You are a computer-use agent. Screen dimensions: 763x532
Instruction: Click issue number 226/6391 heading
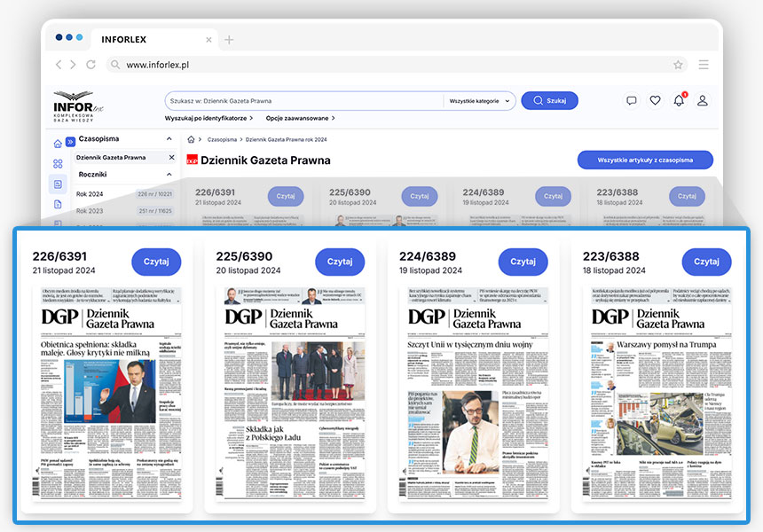point(59,256)
